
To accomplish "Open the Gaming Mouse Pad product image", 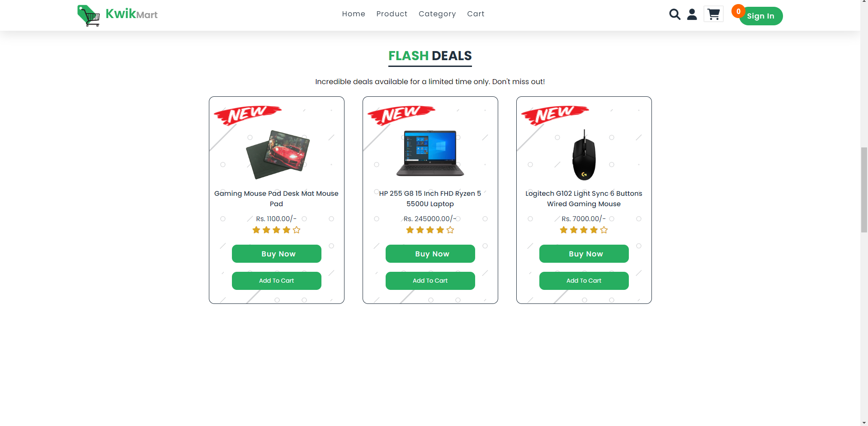I will coord(278,155).
